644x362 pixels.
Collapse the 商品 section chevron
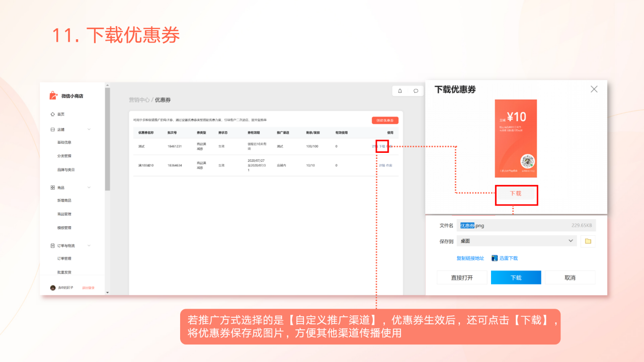pos(89,188)
